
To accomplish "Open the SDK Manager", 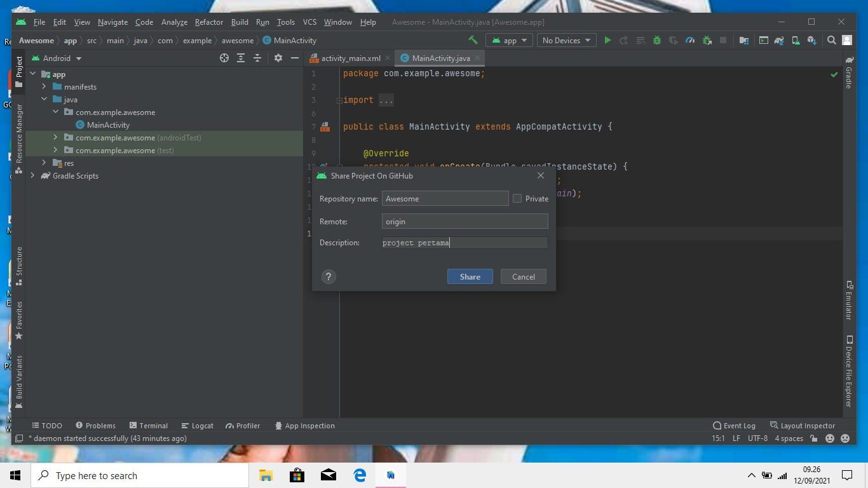I will click(x=811, y=40).
